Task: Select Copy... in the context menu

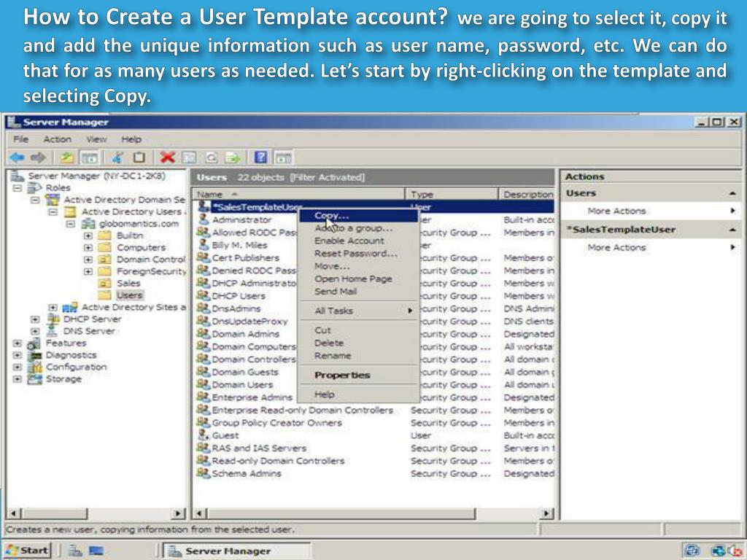Action: [358, 216]
